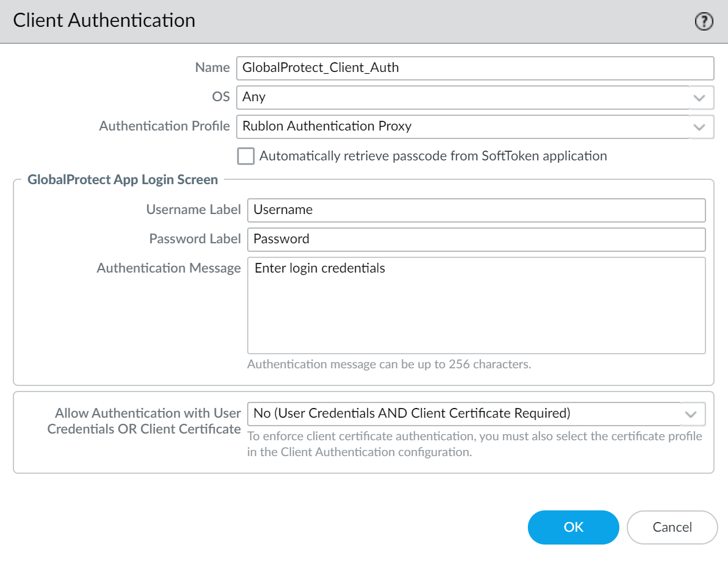This screenshot has width=728, height=561.
Task: Click the Authentication Profile chevron arrow
Action: click(x=699, y=127)
